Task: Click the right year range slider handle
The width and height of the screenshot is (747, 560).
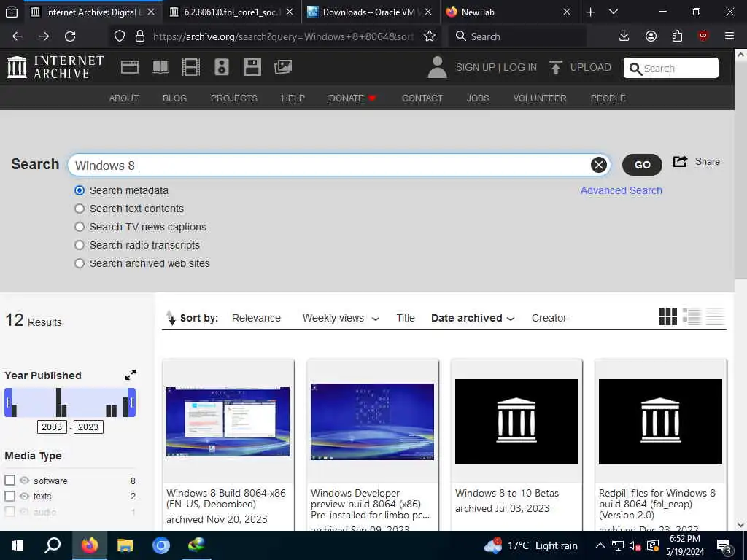Action: 132,402
